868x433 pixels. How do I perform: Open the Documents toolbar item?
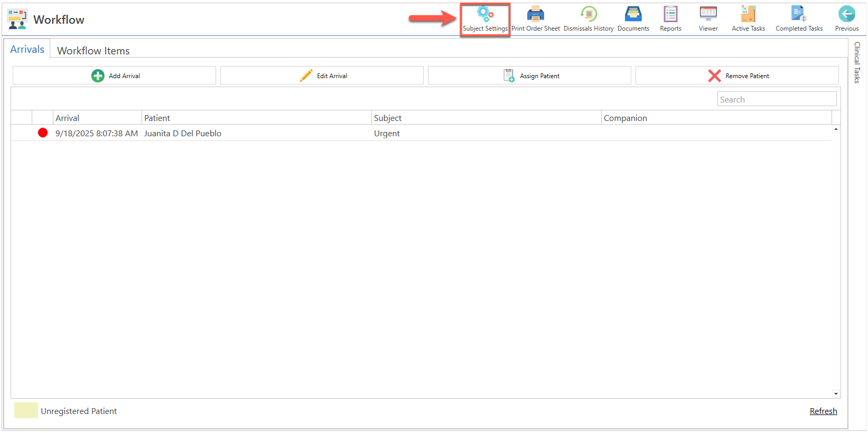[x=633, y=20]
